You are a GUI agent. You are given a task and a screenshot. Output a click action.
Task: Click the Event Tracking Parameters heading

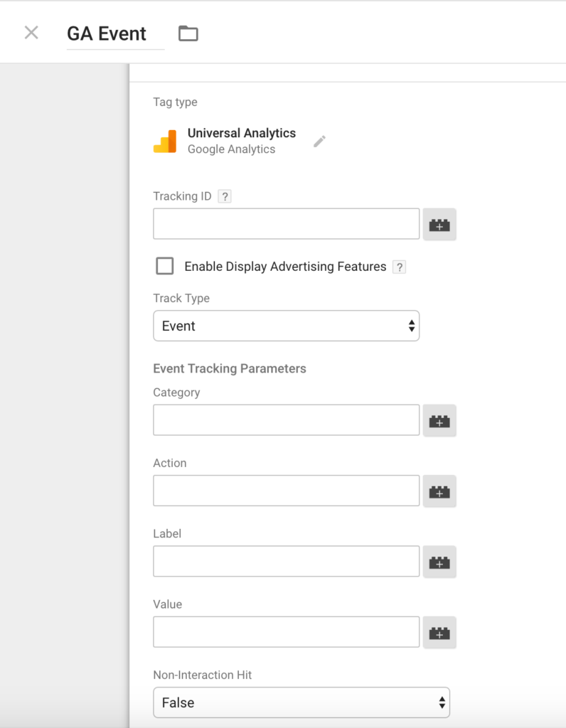pyautogui.click(x=230, y=369)
